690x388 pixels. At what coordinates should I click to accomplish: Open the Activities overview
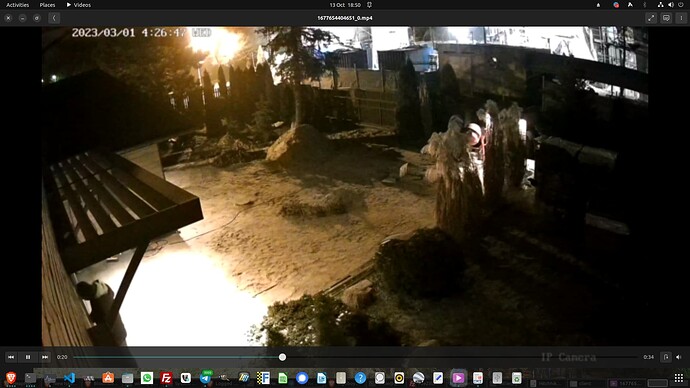[x=18, y=5]
